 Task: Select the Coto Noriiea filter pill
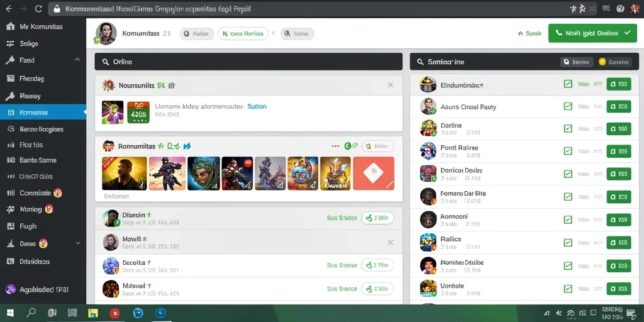[243, 34]
